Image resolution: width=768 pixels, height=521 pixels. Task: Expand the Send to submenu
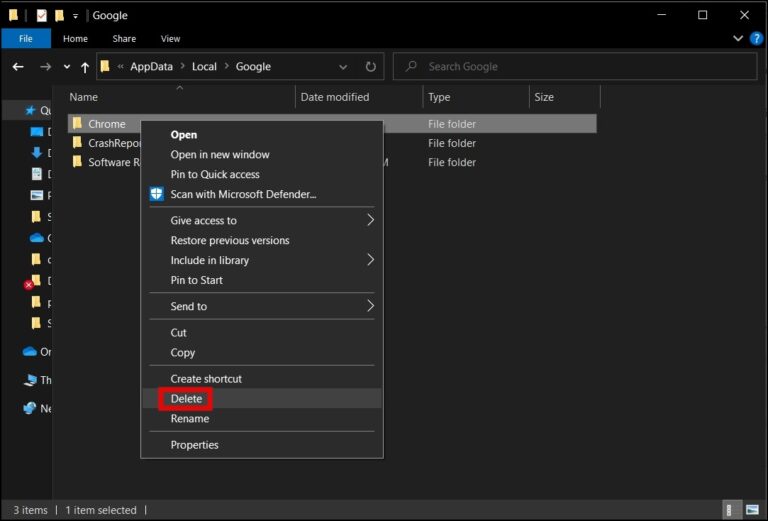(370, 306)
